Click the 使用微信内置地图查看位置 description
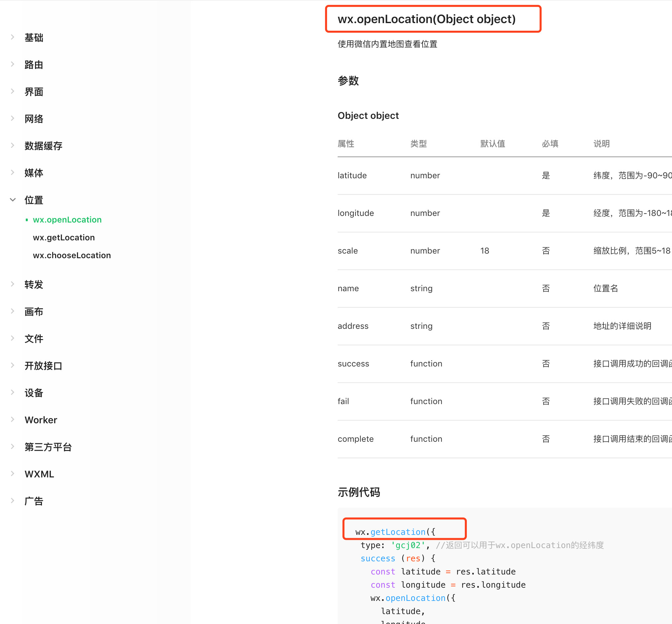Image resolution: width=672 pixels, height=624 pixels. [x=387, y=44]
